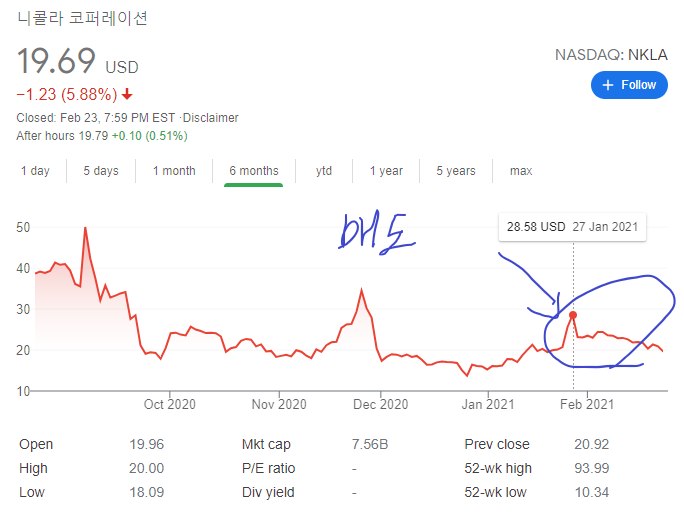
Task: Select the 1 day range tab
Action: (35, 171)
